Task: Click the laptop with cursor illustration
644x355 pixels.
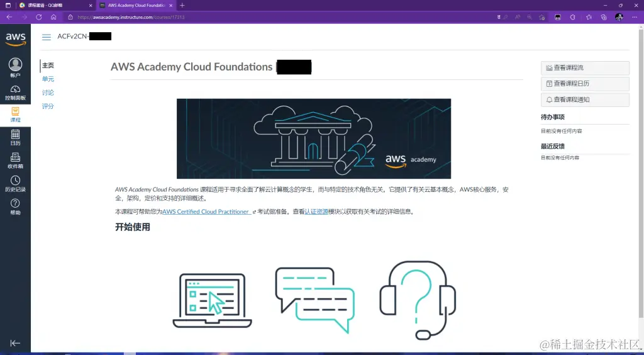Action: [x=213, y=301]
